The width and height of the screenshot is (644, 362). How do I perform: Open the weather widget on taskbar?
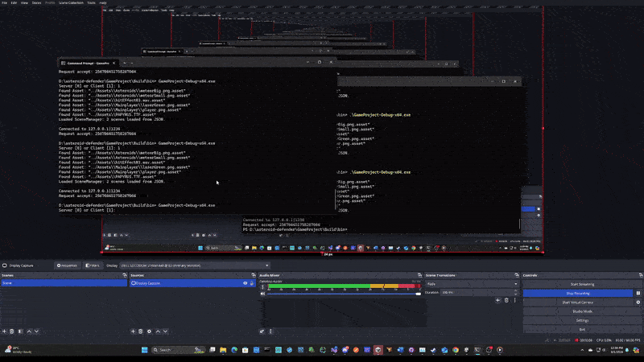pyautogui.click(x=19, y=350)
